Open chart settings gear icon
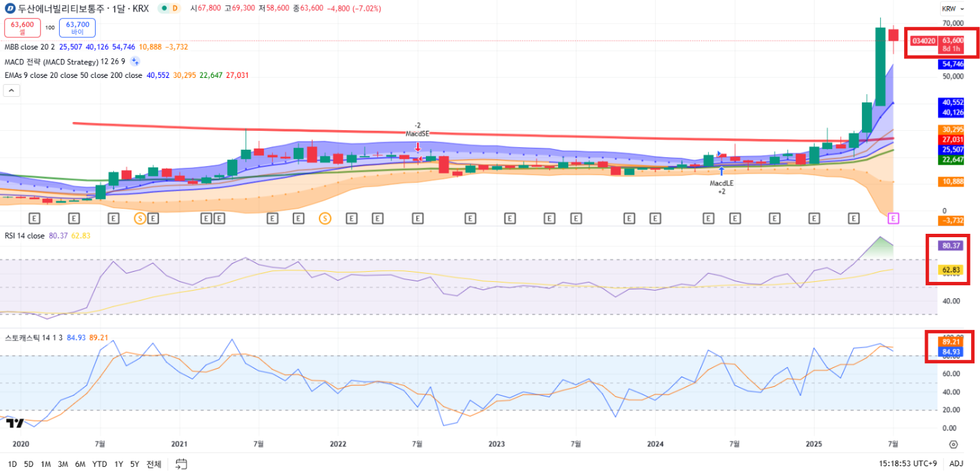This screenshot has height=471, width=980. click(x=953, y=445)
